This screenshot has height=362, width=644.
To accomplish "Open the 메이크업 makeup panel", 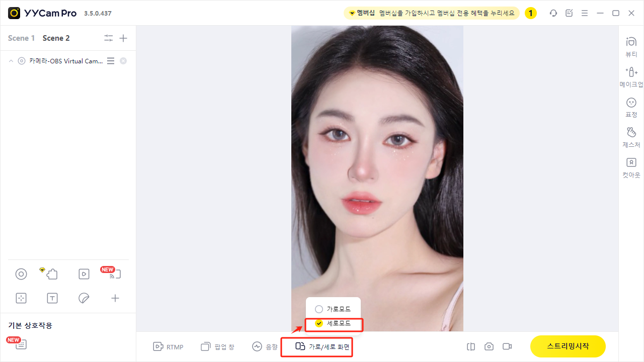I will pyautogui.click(x=631, y=77).
